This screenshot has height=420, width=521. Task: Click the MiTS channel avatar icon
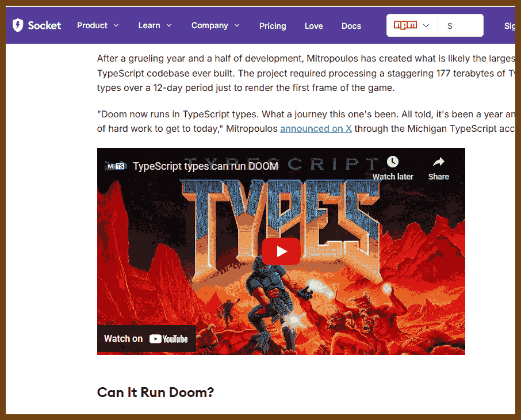[x=116, y=166]
